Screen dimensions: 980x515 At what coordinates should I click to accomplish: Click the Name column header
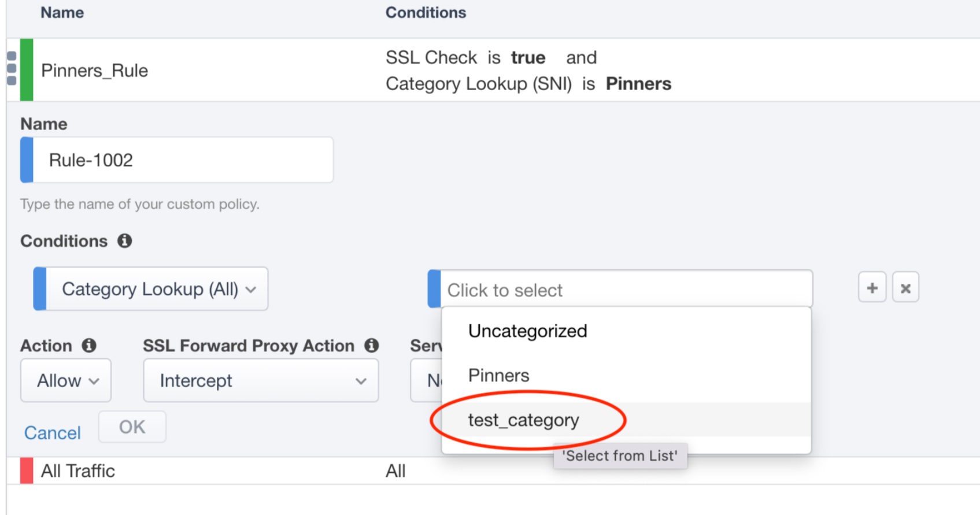click(61, 12)
